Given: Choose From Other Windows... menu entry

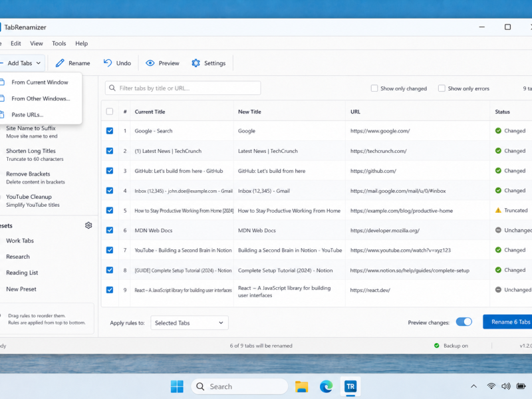Looking at the screenshot, I should coord(40,98).
